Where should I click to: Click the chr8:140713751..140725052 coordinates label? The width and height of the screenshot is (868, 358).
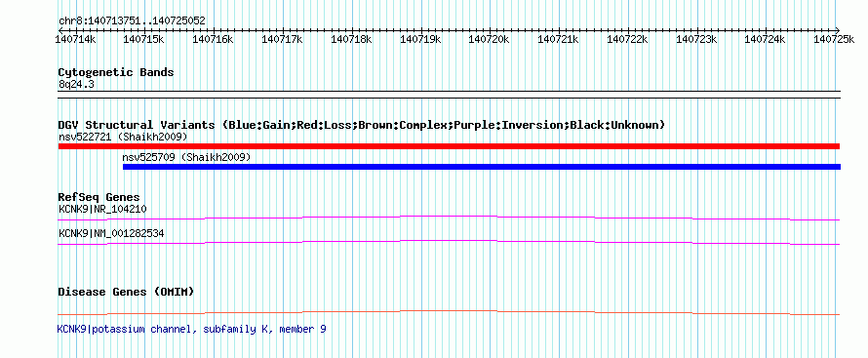click(132, 21)
